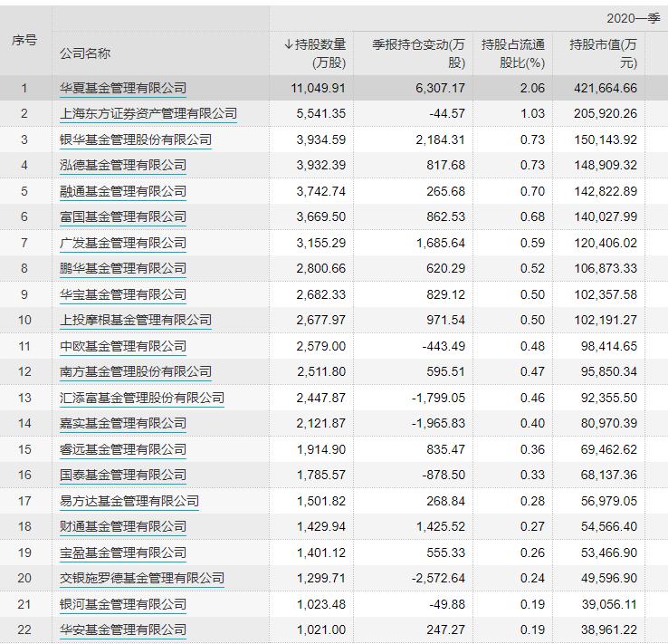Open 财通基金管理有限公司 link
The image size is (668, 644).
[123, 526]
